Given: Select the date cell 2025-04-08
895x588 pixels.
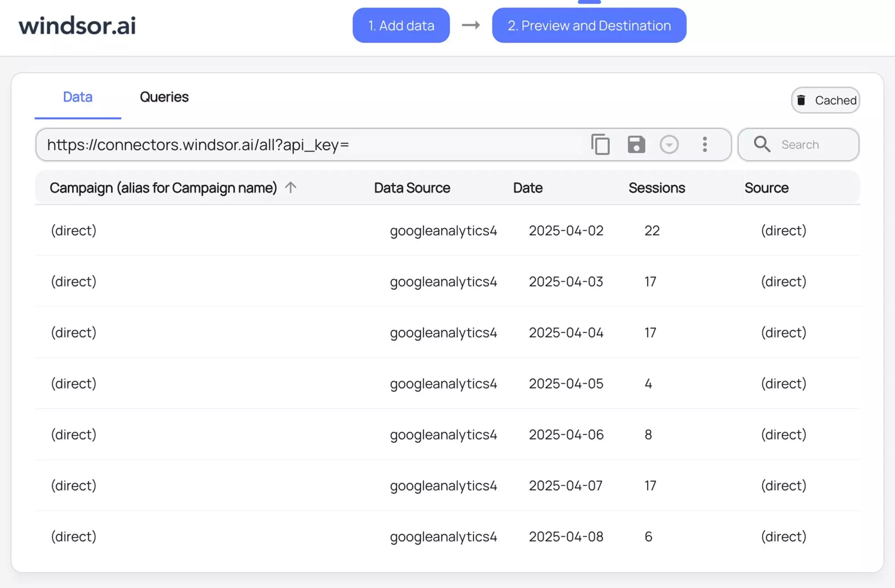Looking at the screenshot, I should (x=566, y=537).
